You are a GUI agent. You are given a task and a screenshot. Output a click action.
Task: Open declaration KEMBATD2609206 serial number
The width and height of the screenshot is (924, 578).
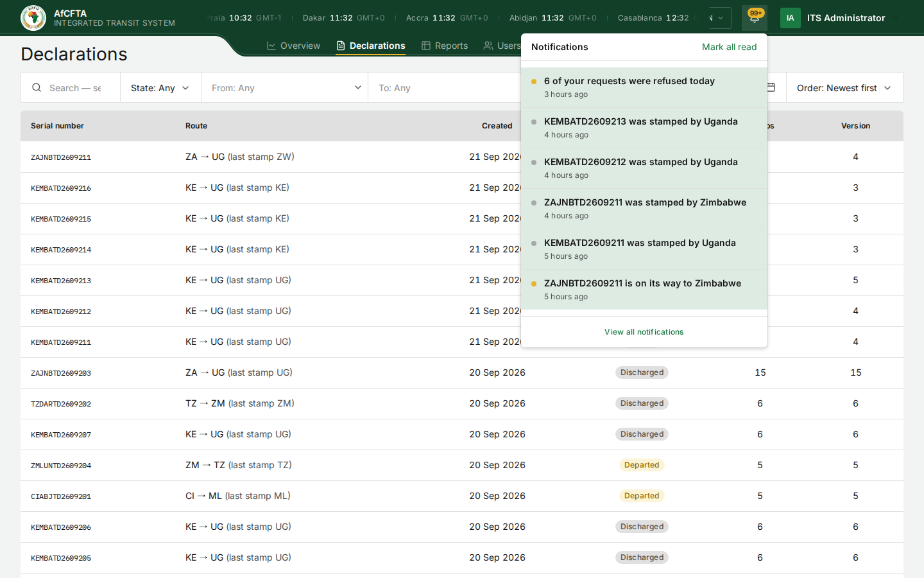click(61, 527)
